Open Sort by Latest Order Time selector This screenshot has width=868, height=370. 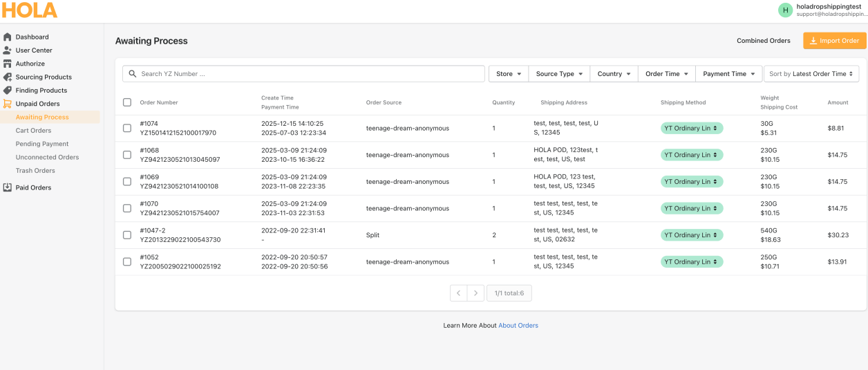[x=811, y=74]
